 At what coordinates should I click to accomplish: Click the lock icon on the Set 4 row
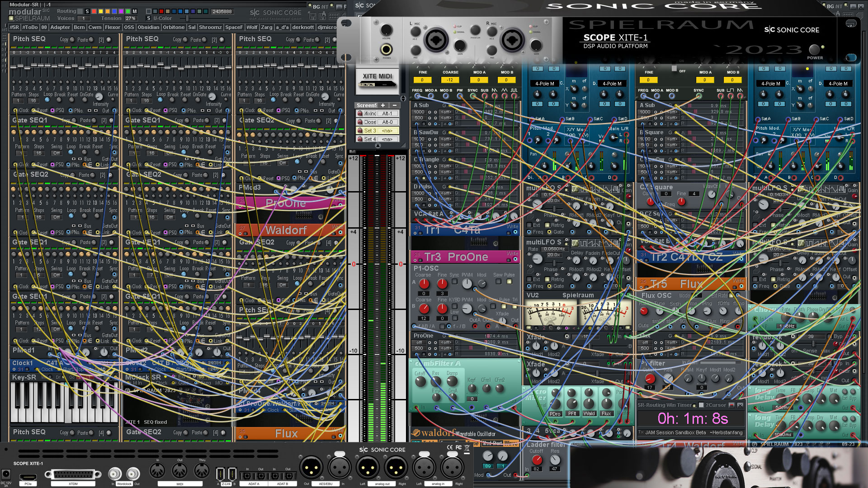(360, 139)
